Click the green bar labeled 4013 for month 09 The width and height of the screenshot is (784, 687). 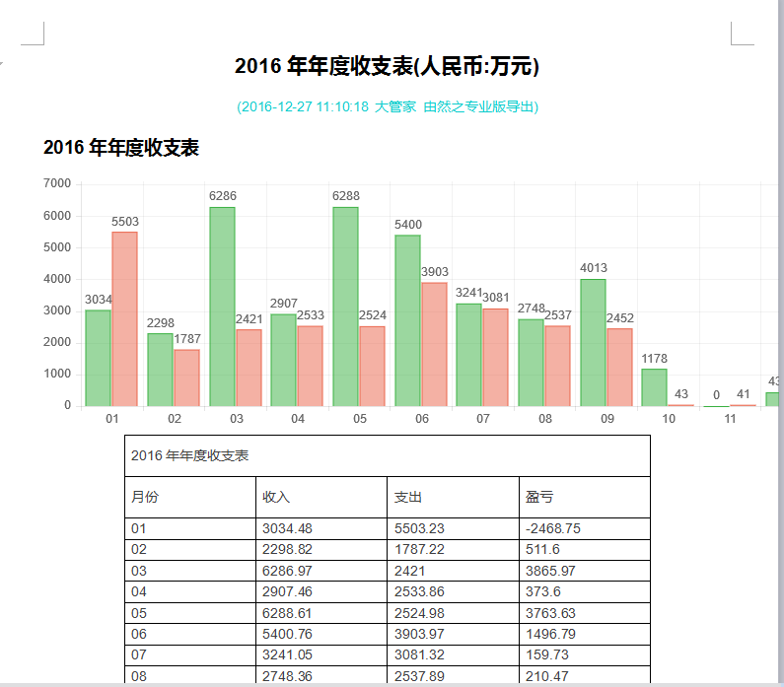[593, 342]
